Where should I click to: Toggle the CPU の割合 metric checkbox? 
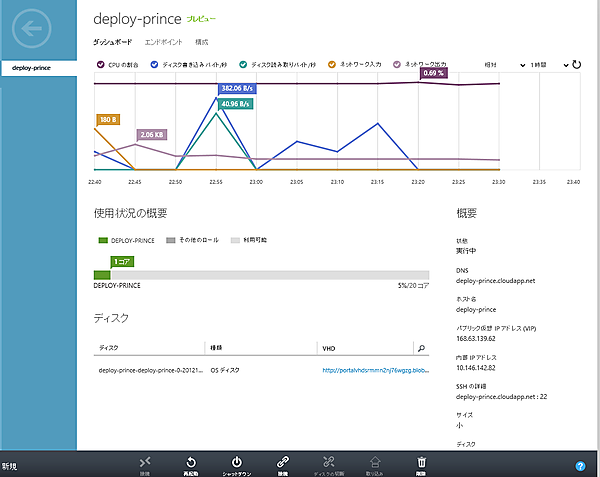[x=99, y=65]
